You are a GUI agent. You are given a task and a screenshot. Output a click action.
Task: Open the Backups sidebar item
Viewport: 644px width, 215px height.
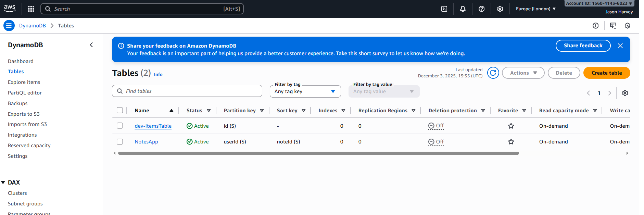point(17,103)
